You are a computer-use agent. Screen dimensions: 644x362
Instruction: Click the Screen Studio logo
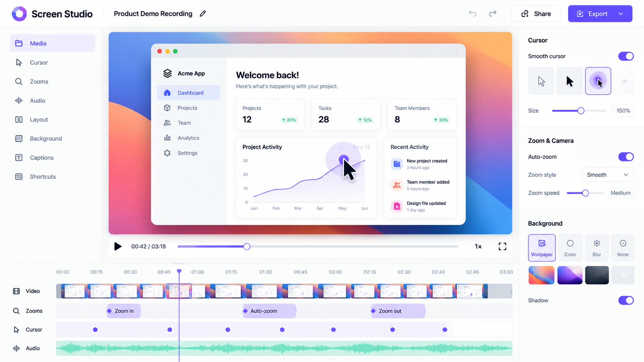coord(19,13)
